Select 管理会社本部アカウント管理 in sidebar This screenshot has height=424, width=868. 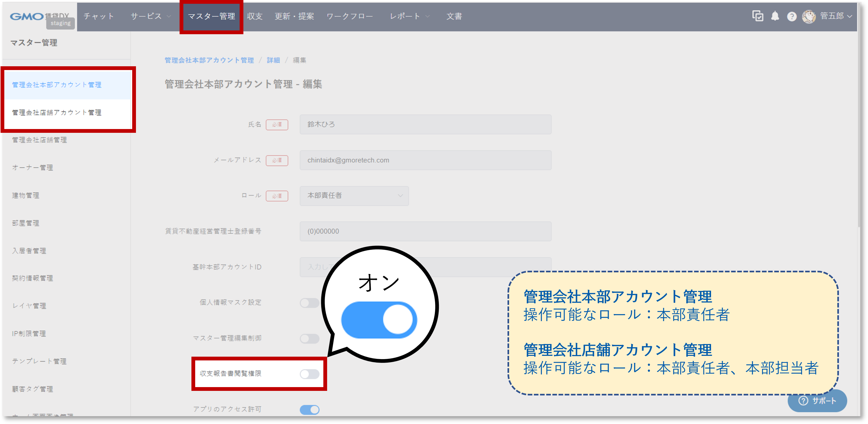pyautogui.click(x=67, y=85)
